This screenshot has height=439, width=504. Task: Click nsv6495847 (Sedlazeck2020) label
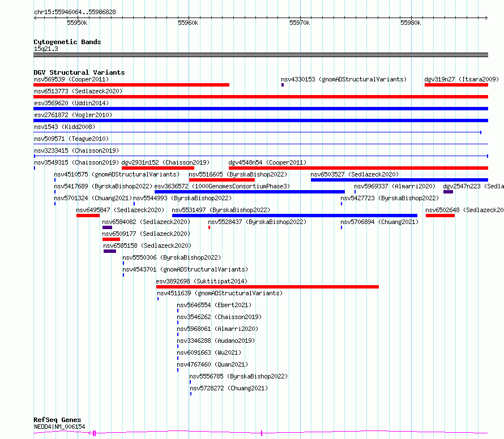[x=120, y=210]
